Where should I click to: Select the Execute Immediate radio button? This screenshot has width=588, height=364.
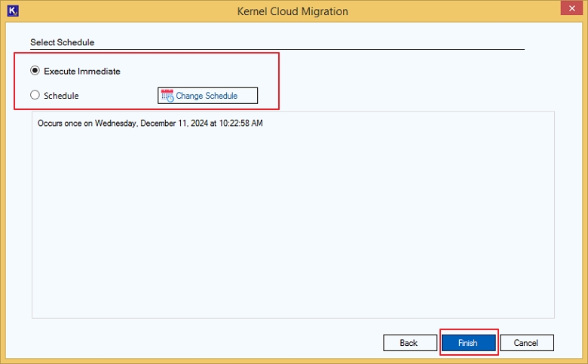[35, 71]
